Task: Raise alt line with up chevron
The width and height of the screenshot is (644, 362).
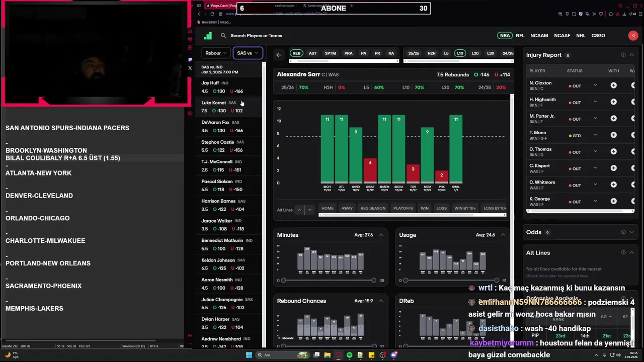Action: coord(299,210)
